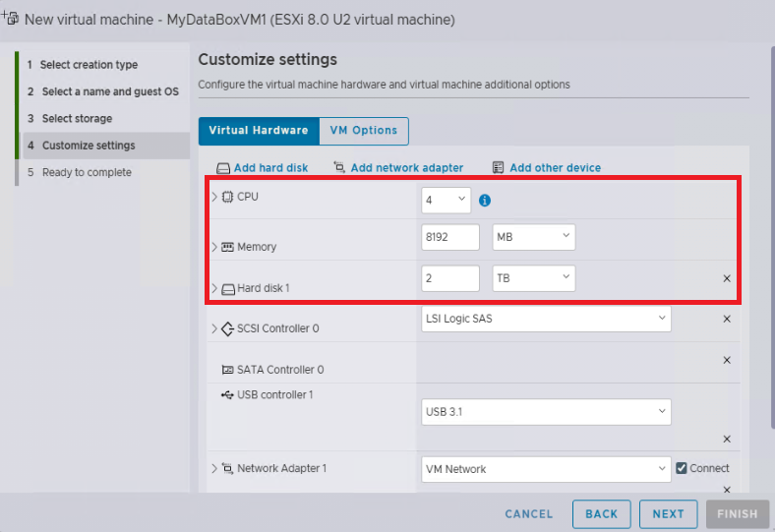This screenshot has height=532, width=775.
Task: Click the dialog vertical scrollbar
Action: click(x=772, y=237)
